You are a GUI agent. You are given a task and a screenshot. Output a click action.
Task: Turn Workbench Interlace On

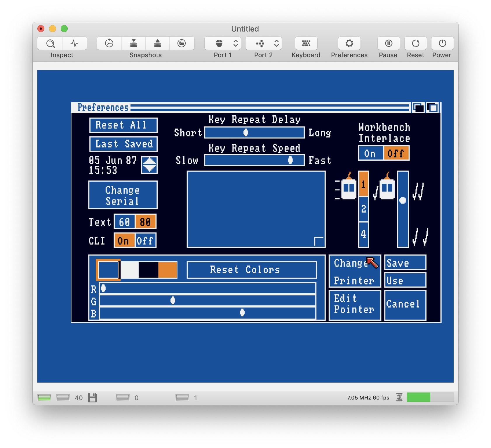tap(371, 153)
